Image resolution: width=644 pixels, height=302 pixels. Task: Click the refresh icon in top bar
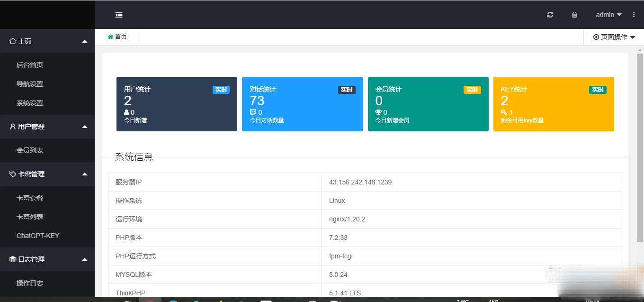[x=550, y=15]
